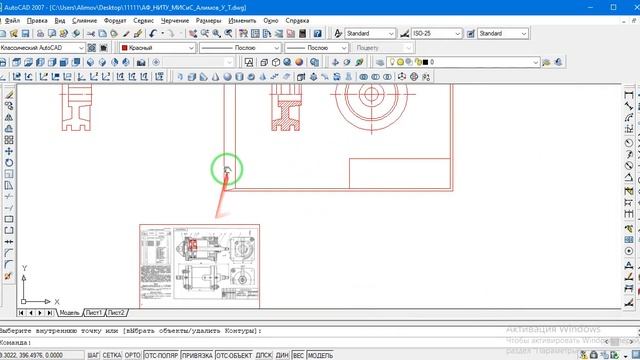
Task: Click the МОДЕЛЬ status bar button
Action: 320,356
